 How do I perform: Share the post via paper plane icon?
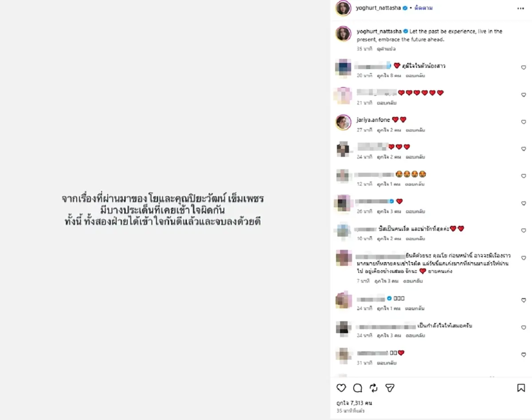point(390,388)
